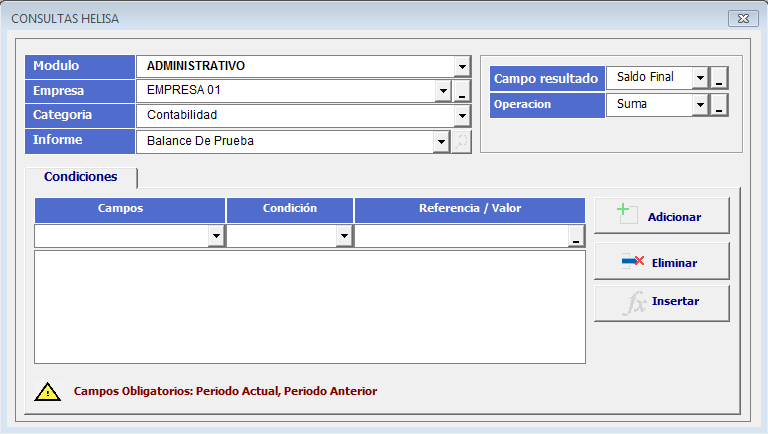The image size is (768, 434).
Task: Click the red X Eliminar icon
Action: pyautogui.click(x=633, y=261)
